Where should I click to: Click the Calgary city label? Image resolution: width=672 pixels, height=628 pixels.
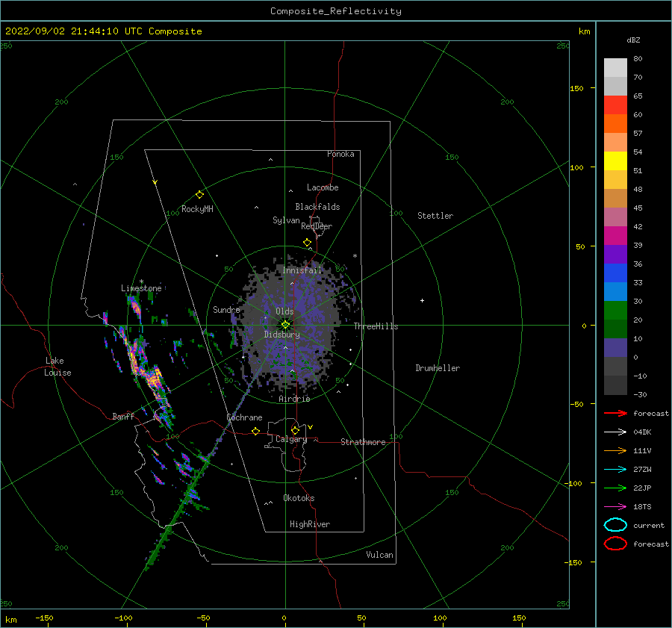(291, 439)
